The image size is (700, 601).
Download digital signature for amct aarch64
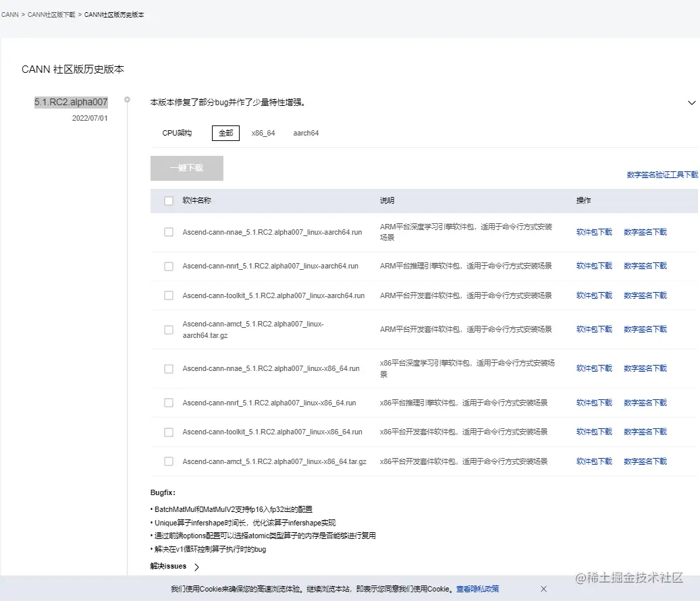[x=645, y=329]
